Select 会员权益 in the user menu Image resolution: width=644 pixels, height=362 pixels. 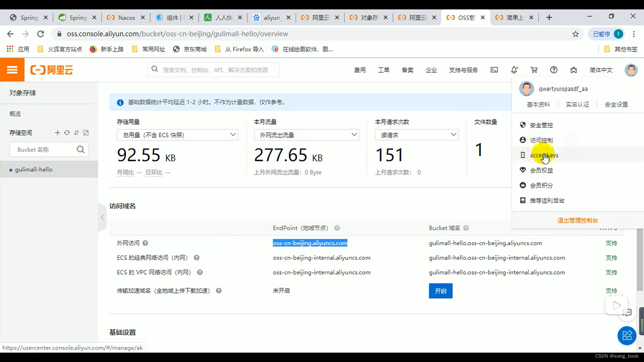[x=541, y=170]
